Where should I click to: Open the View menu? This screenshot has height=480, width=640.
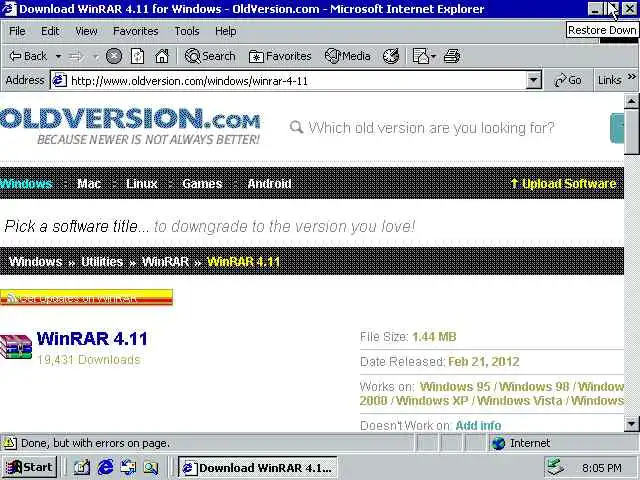pyautogui.click(x=86, y=31)
